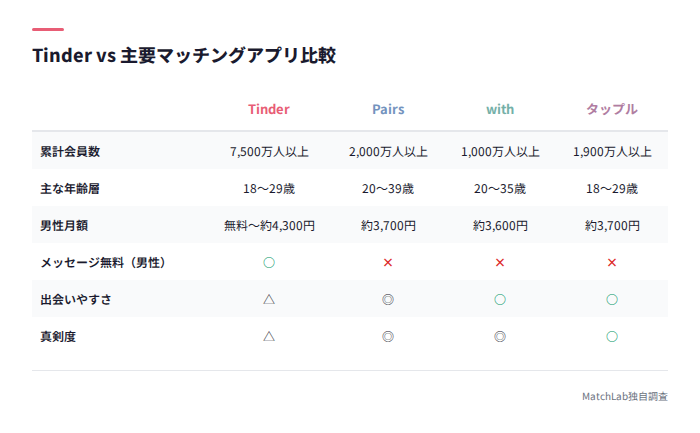Click Tinder's circle in メッセージ無料 row
This screenshot has width=700, height=433.
pos(269,262)
